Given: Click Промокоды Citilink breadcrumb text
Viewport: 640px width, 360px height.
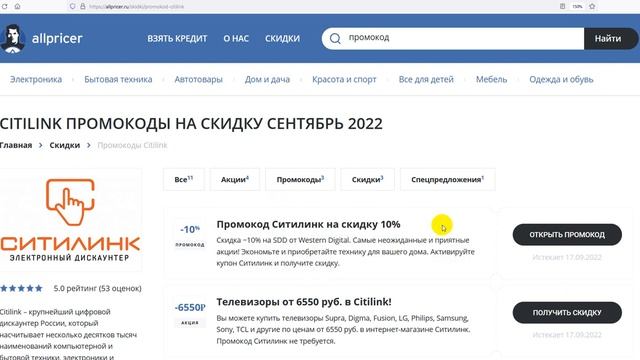Looking at the screenshot, I should (x=132, y=145).
